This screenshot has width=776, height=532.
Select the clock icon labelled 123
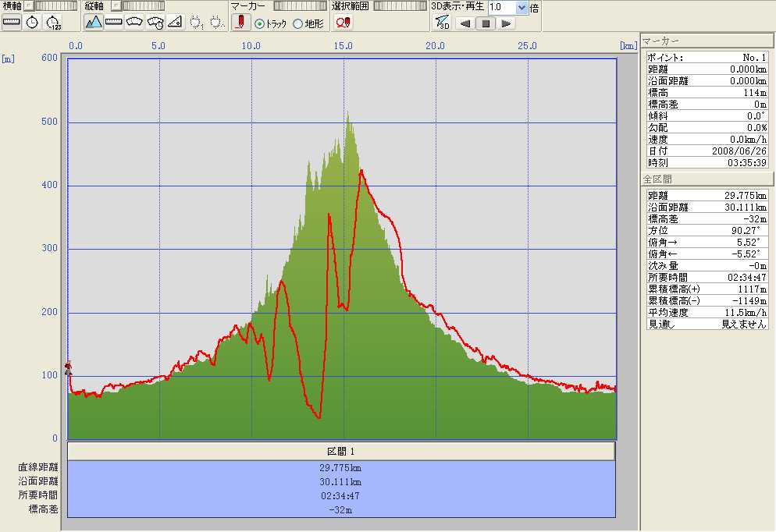point(53,23)
